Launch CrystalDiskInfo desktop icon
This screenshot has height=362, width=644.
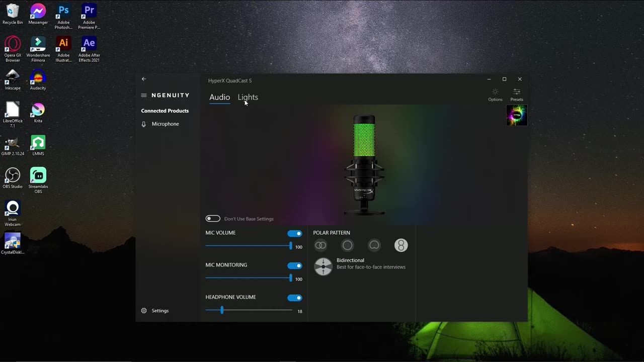point(13,244)
